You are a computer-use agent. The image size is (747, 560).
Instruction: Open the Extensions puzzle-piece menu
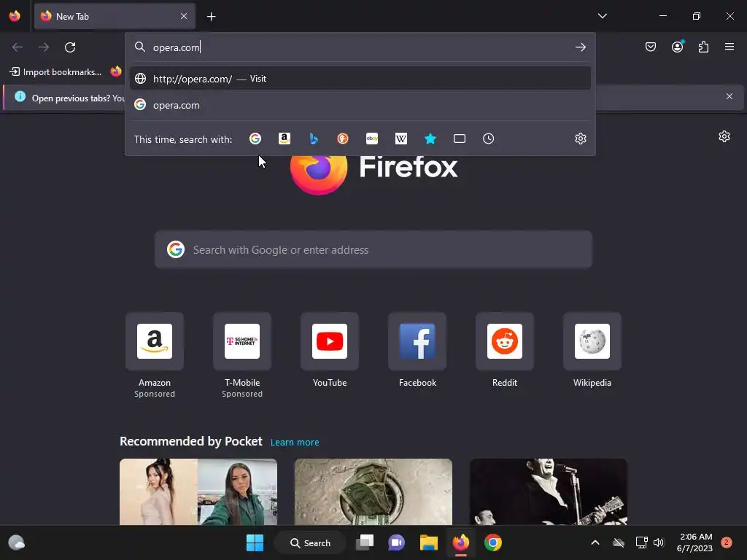pyautogui.click(x=703, y=47)
